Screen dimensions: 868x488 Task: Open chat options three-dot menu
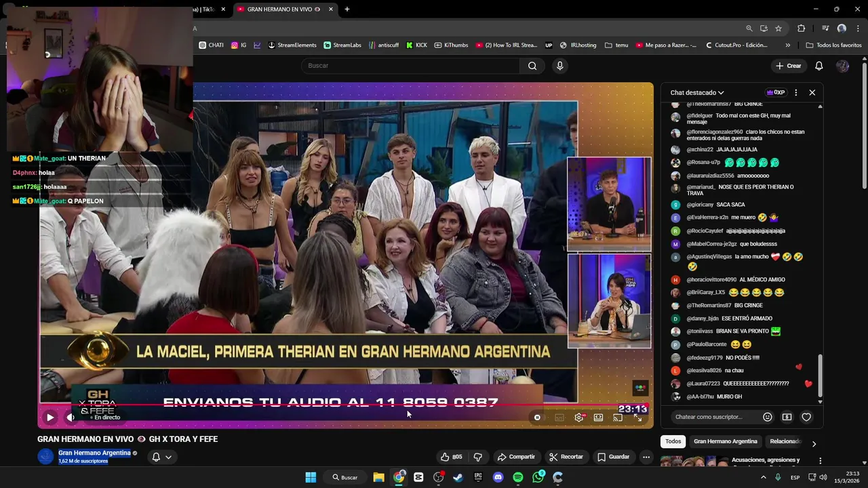click(796, 93)
